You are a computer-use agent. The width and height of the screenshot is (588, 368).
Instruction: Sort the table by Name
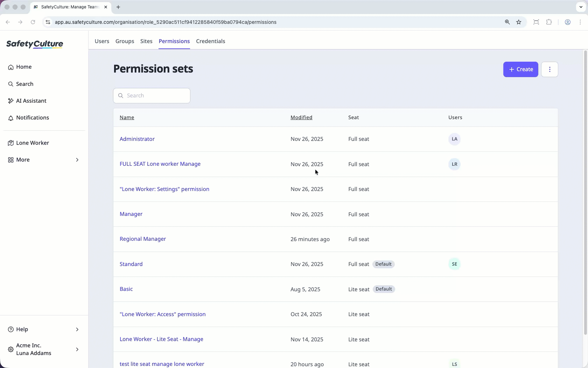click(x=127, y=117)
